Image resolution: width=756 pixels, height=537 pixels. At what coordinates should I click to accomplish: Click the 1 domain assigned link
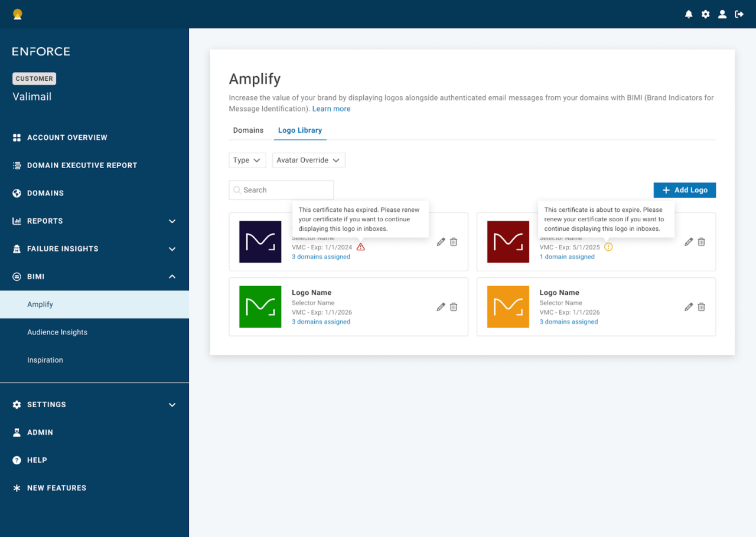pyautogui.click(x=567, y=256)
